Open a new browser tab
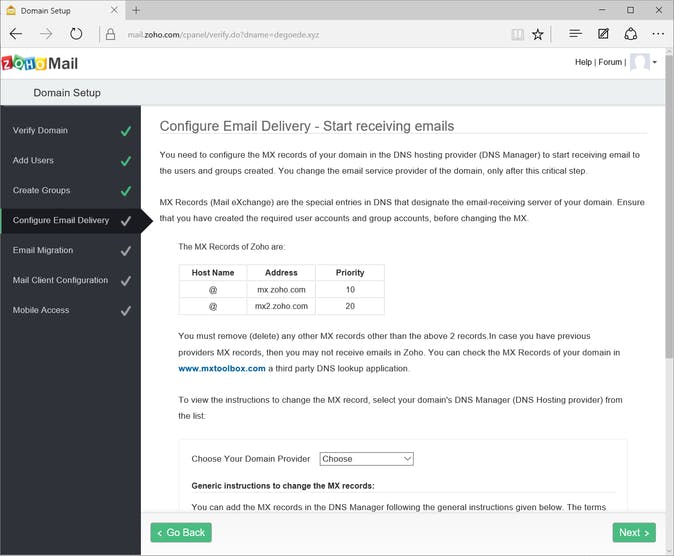This screenshot has width=674, height=556. [x=136, y=10]
